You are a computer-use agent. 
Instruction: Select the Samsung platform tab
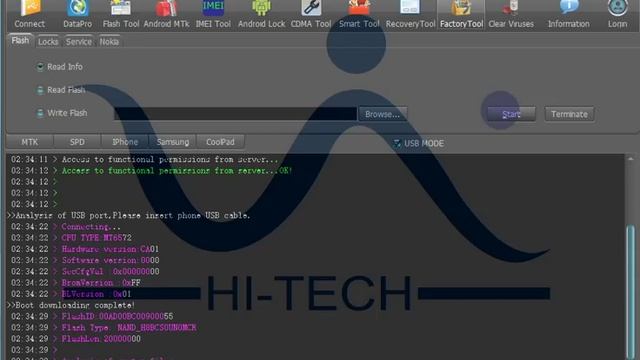(x=173, y=142)
